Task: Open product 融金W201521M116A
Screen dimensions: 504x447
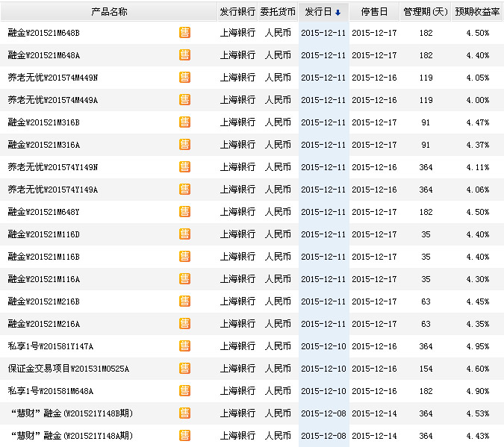Action: point(44,279)
